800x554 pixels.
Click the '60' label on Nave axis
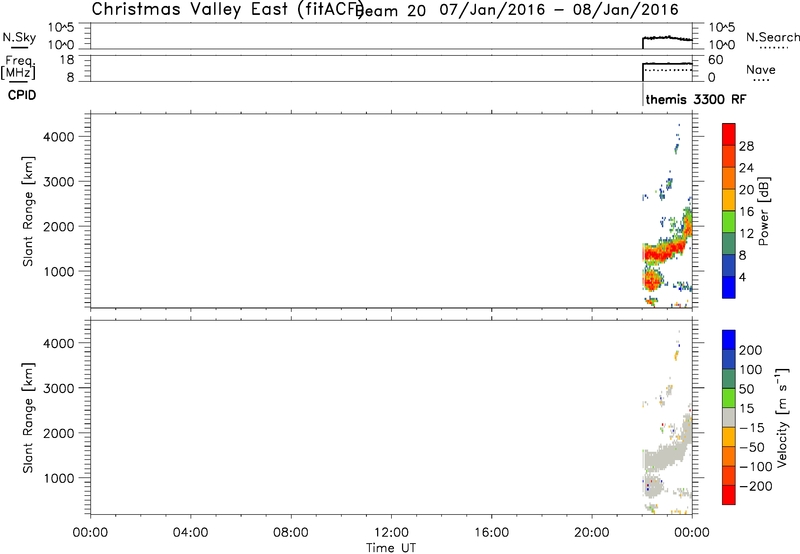coord(716,60)
